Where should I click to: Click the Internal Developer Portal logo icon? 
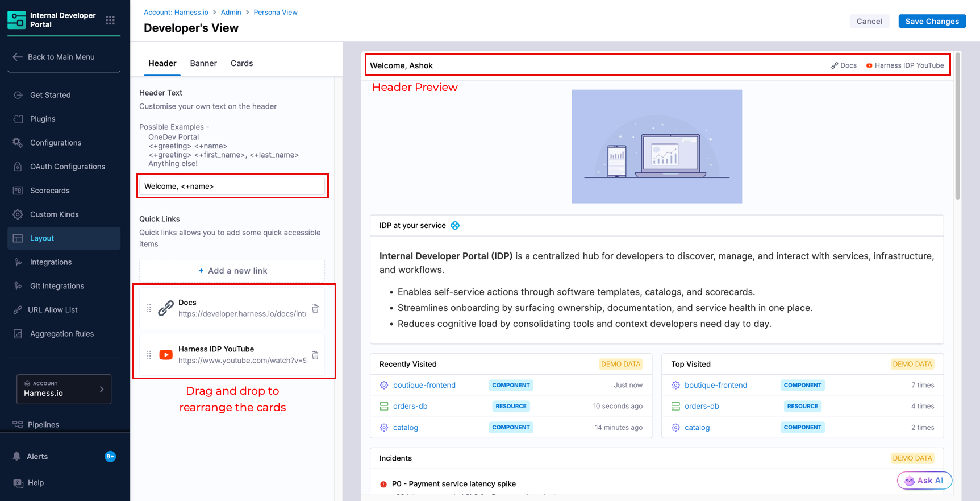(16, 20)
